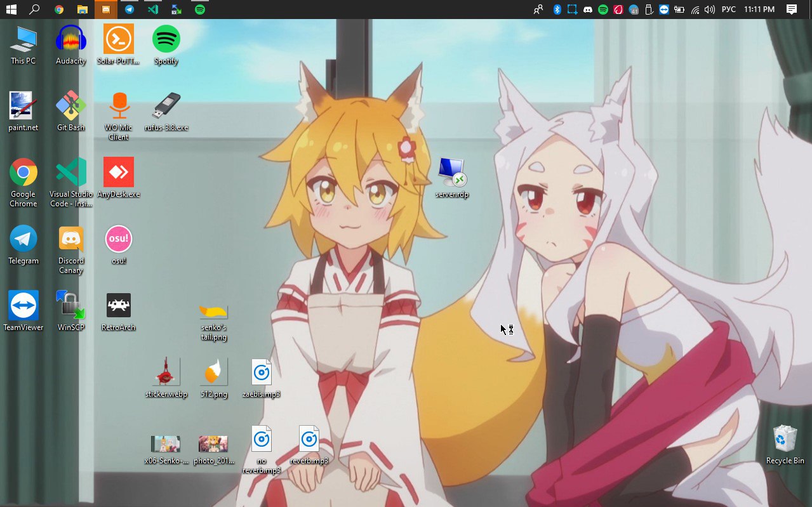Select the Recycle Bin icon
Screen dimensions: 812x507
pyautogui.click(x=785, y=445)
